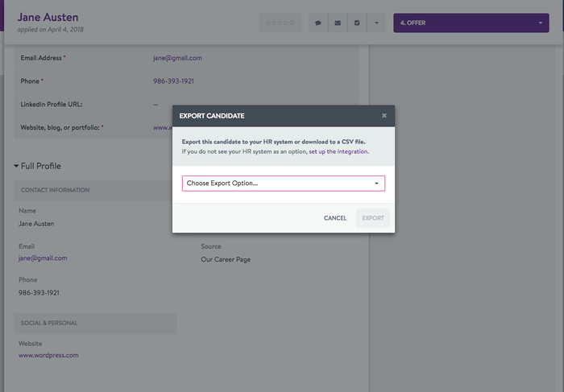Click the Social & Personal section header
Screen dimensions: 564x392
pyautogui.click(x=48, y=323)
